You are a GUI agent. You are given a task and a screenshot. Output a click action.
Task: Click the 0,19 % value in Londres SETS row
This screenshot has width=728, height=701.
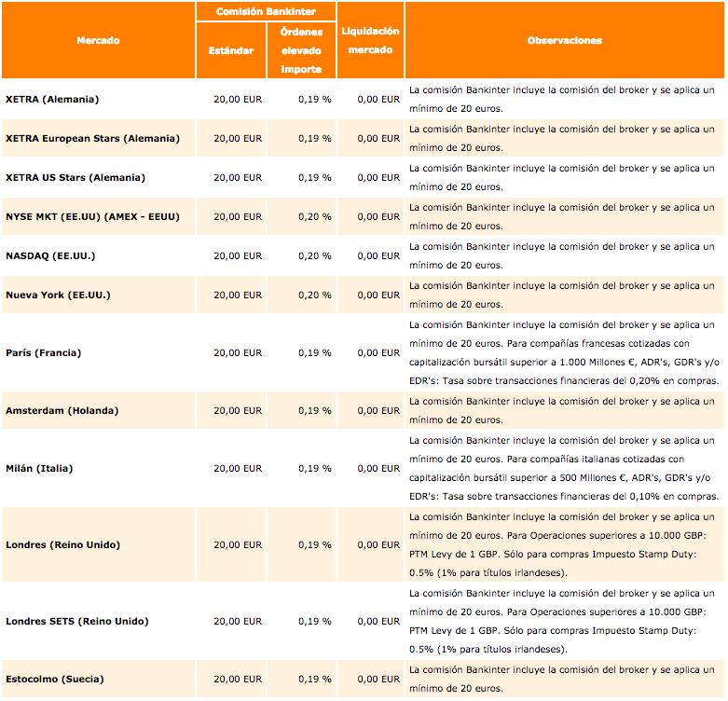click(x=315, y=621)
